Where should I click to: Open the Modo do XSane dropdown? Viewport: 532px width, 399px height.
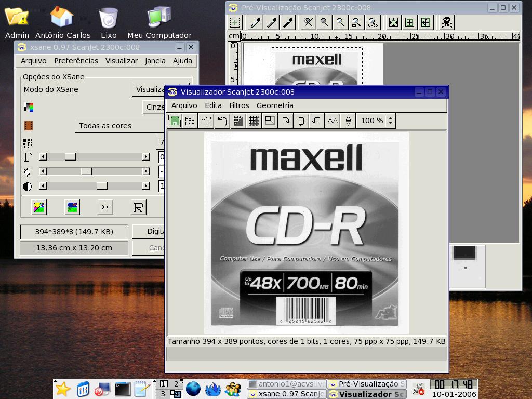tap(149, 89)
